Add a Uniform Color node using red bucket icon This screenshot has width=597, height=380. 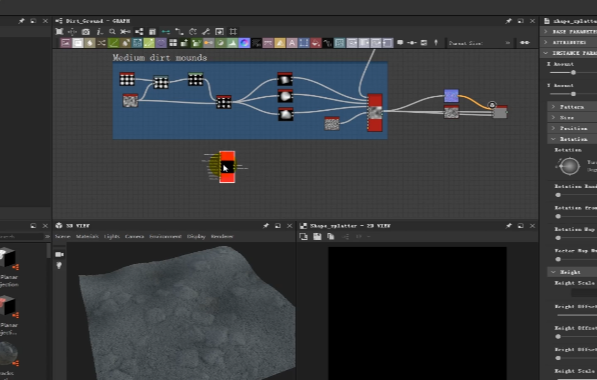[x=315, y=43]
